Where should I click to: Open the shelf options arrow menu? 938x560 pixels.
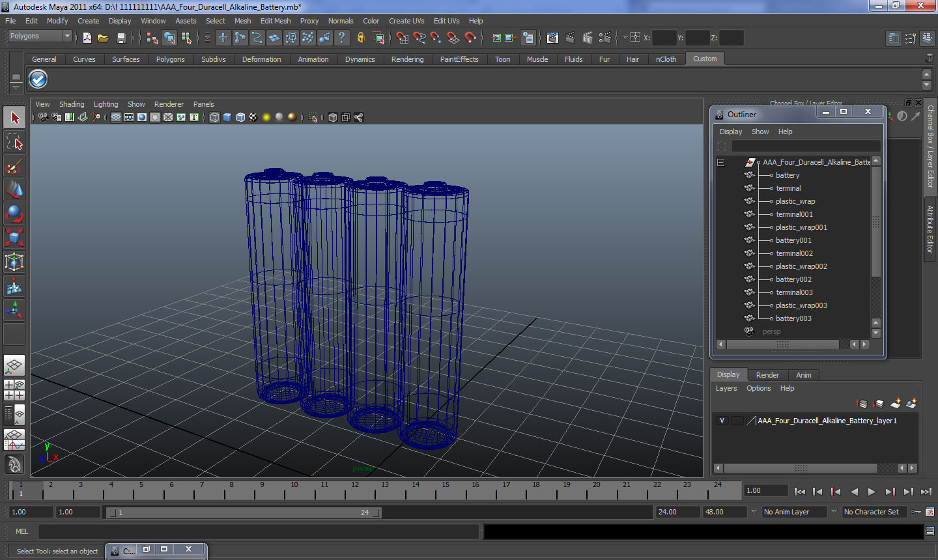16,87
